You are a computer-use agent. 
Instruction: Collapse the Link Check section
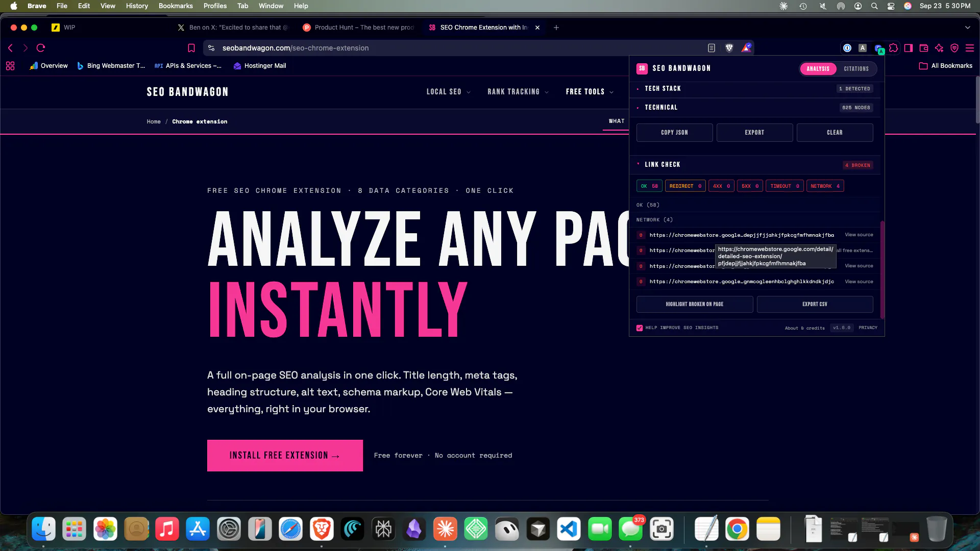755,165
